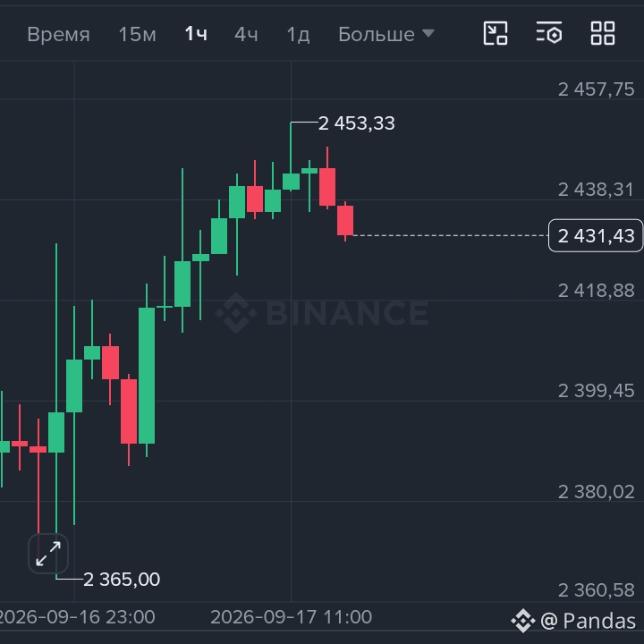The width and height of the screenshot is (644, 644).
Task: Choose the 1д interval
Action: [298, 35]
